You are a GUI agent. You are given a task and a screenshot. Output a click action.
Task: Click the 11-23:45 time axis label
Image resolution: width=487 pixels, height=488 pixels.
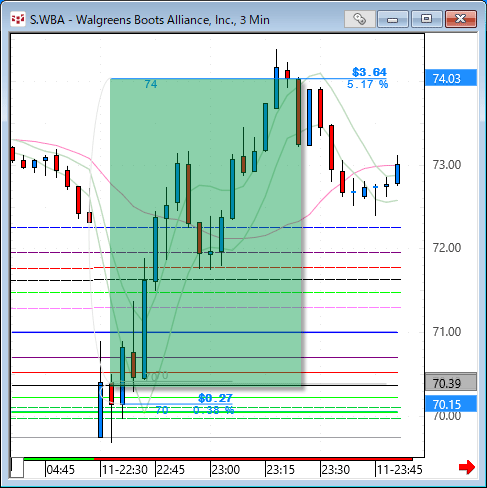coord(400,470)
